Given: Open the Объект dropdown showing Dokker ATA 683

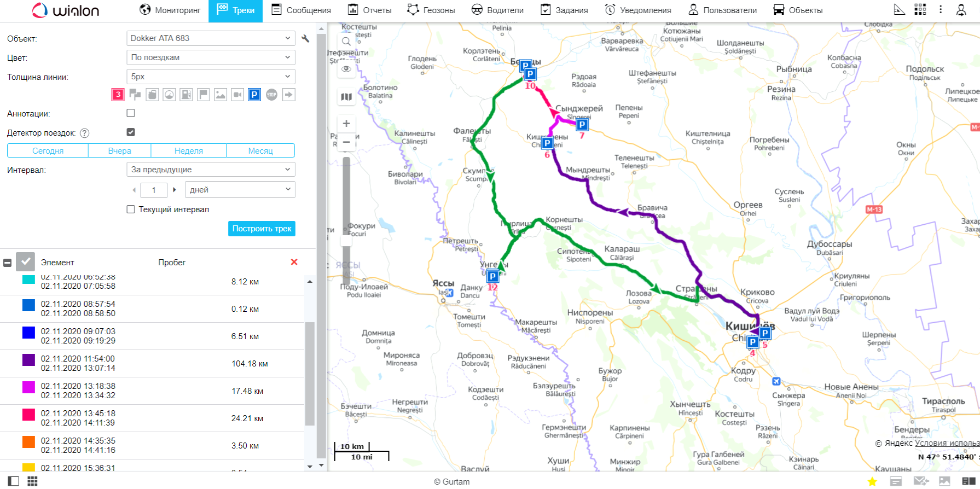Looking at the screenshot, I should tap(211, 38).
